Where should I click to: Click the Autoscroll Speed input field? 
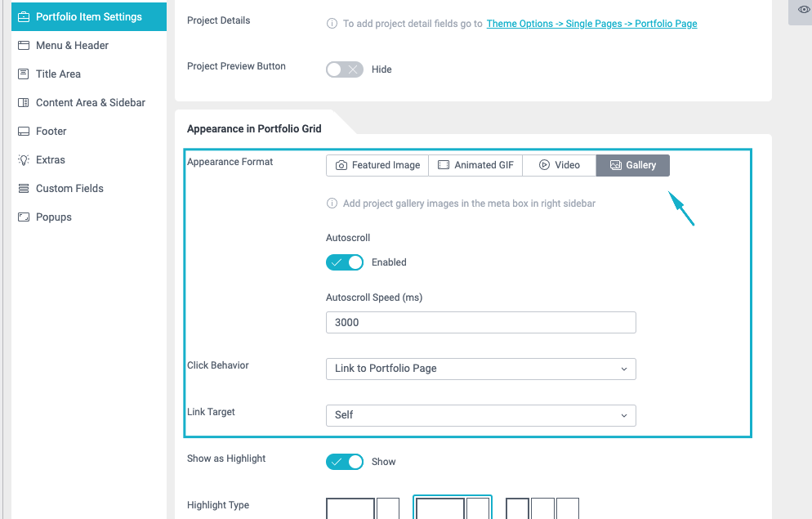pyautogui.click(x=480, y=323)
